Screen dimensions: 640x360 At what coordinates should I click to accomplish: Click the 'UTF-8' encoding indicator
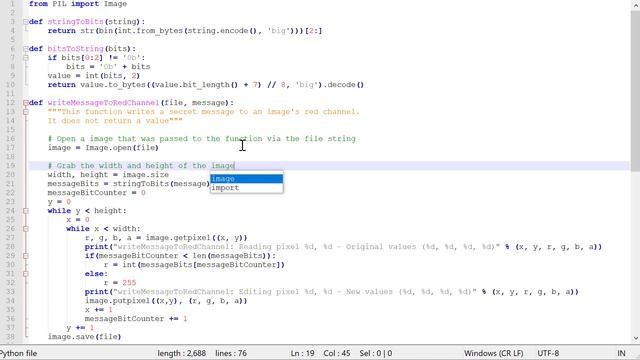coord(548,353)
